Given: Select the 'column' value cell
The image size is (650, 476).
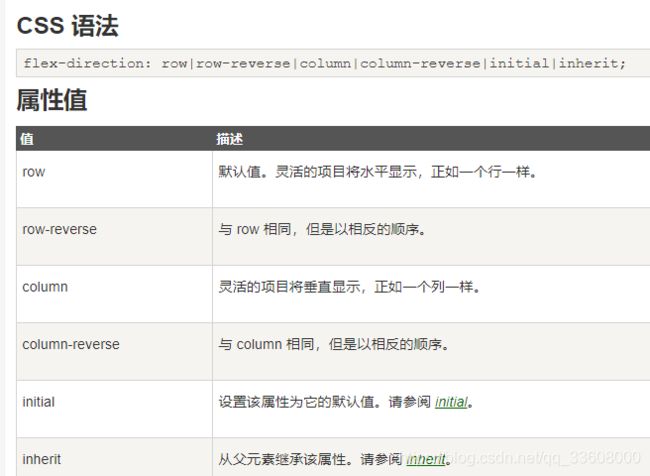Looking at the screenshot, I should pyautogui.click(x=114, y=294).
